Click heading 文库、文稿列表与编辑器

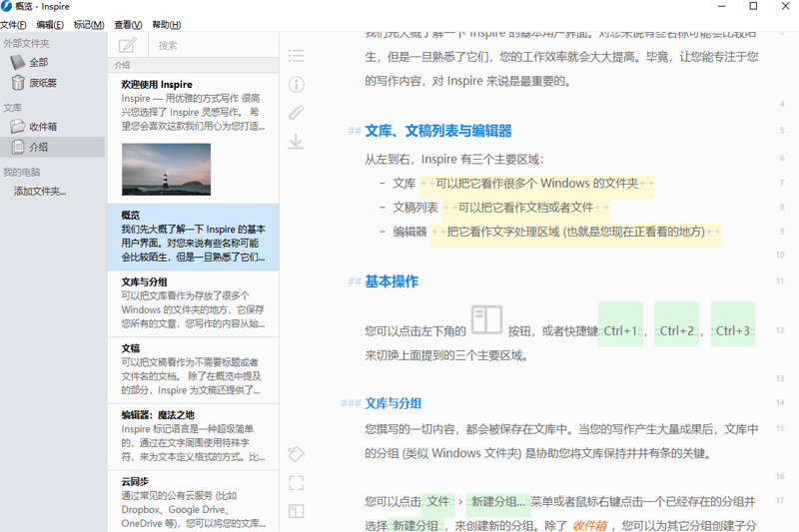438,131
